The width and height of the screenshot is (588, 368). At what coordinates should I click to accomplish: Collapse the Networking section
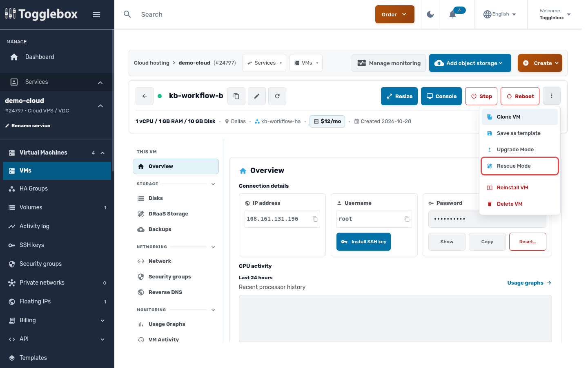point(213,247)
